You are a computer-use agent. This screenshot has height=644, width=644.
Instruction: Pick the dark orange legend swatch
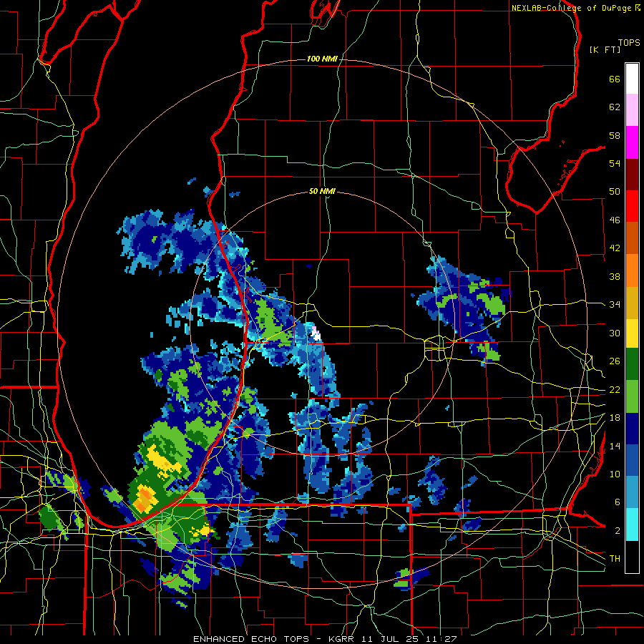point(632,238)
